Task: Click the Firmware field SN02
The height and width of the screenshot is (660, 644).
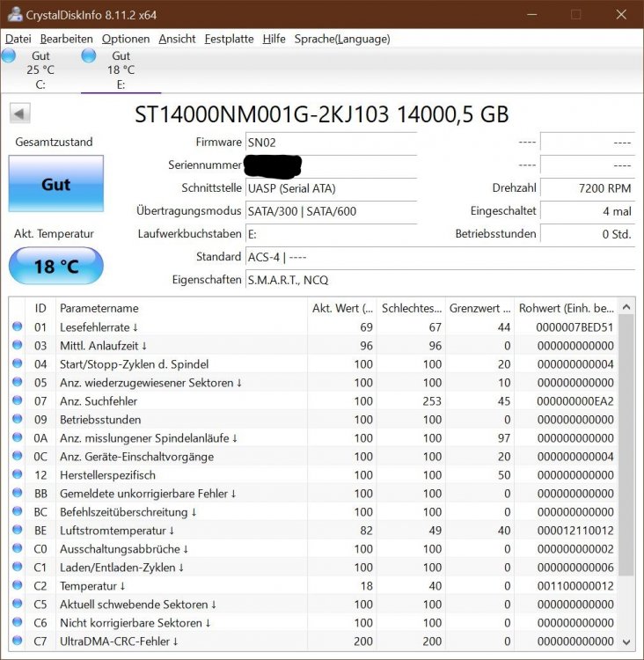Action: pos(331,143)
